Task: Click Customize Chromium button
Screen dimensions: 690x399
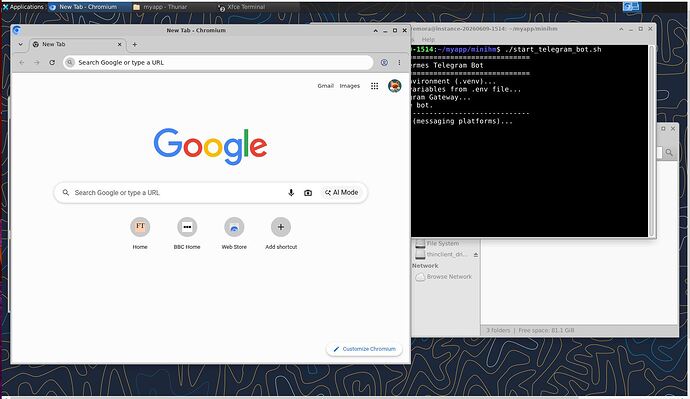Action: (x=364, y=349)
